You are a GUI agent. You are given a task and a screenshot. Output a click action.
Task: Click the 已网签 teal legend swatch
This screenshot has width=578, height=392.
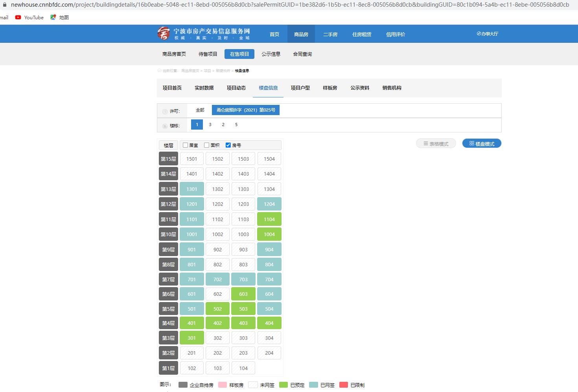coord(313,385)
